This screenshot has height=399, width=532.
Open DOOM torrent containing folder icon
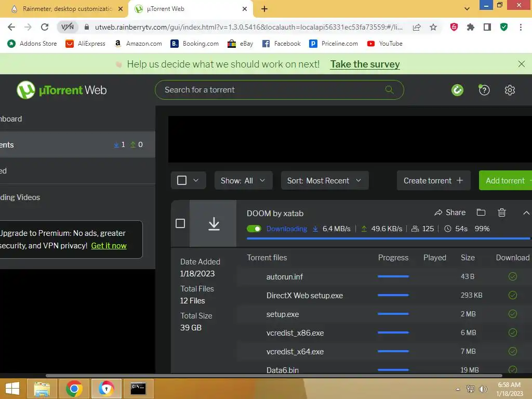(x=481, y=212)
